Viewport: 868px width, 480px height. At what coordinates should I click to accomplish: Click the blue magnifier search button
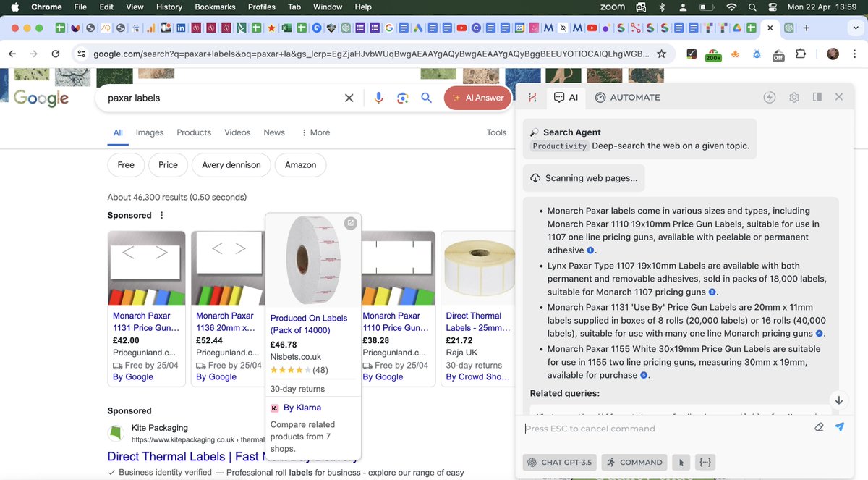click(427, 98)
